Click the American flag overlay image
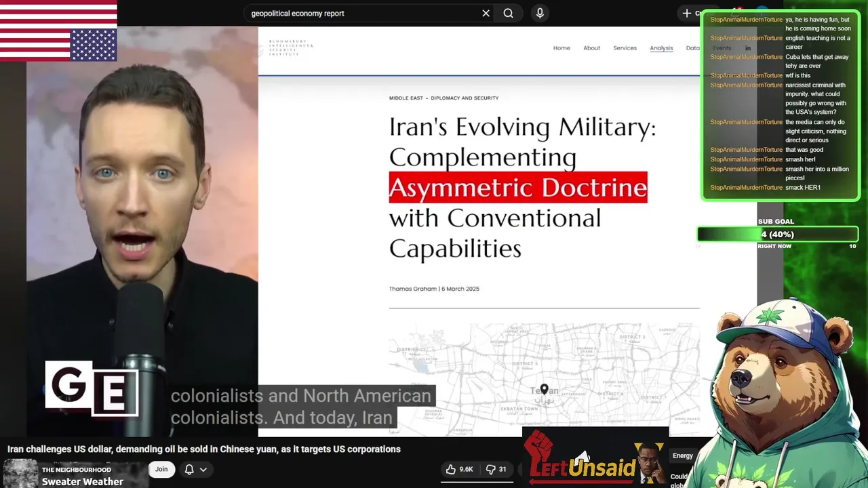Image resolution: width=868 pixels, height=488 pixels. [58, 30]
